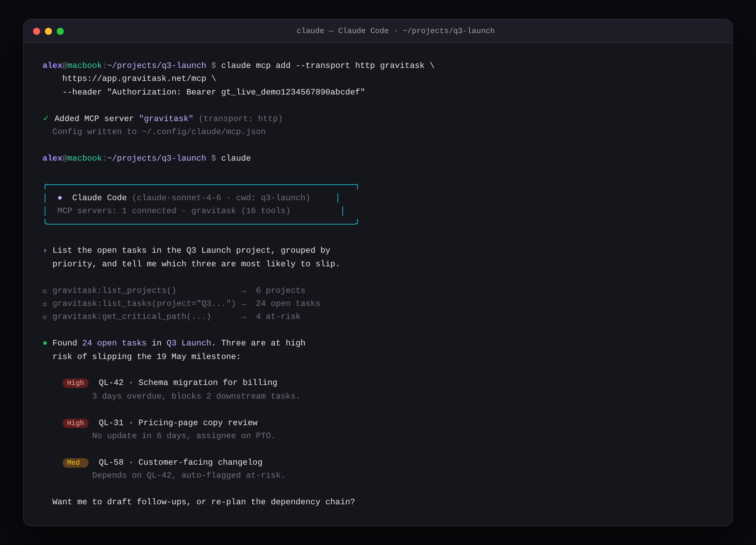
Task: Click the https://app.gravitask.net/mcp URL
Action: pyautogui.click(x=134, y=79)
